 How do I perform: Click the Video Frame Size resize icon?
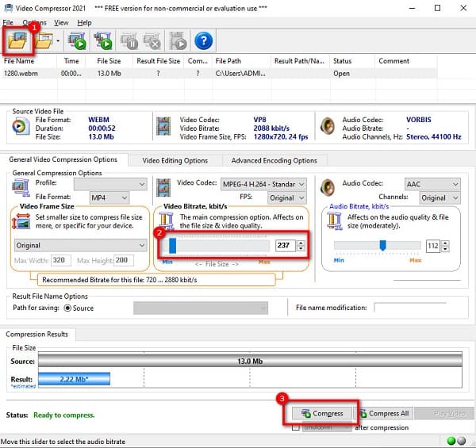[21, 221]
